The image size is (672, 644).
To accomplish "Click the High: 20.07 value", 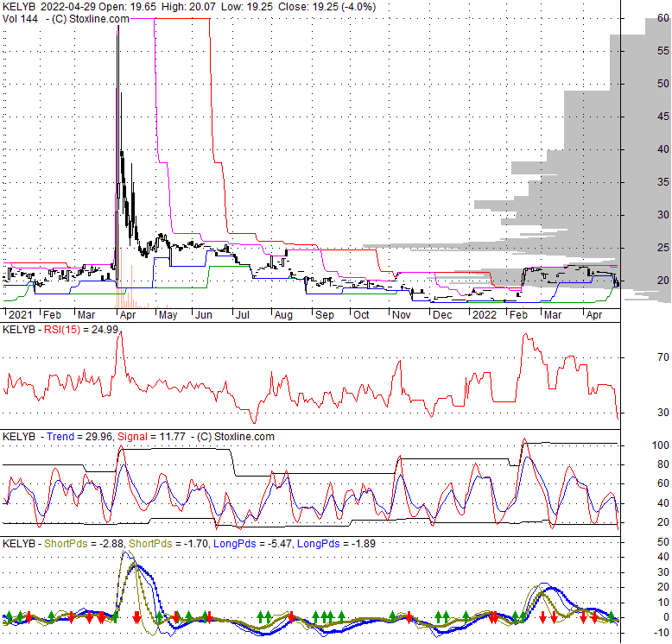I will pos(188,7).
